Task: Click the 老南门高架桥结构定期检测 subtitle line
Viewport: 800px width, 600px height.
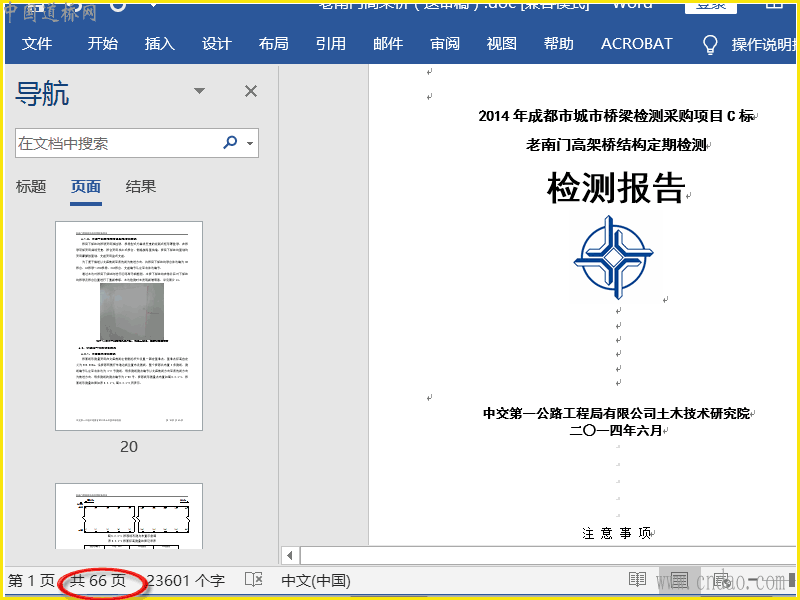Action: pyautogui.click(x=616, y=145)
